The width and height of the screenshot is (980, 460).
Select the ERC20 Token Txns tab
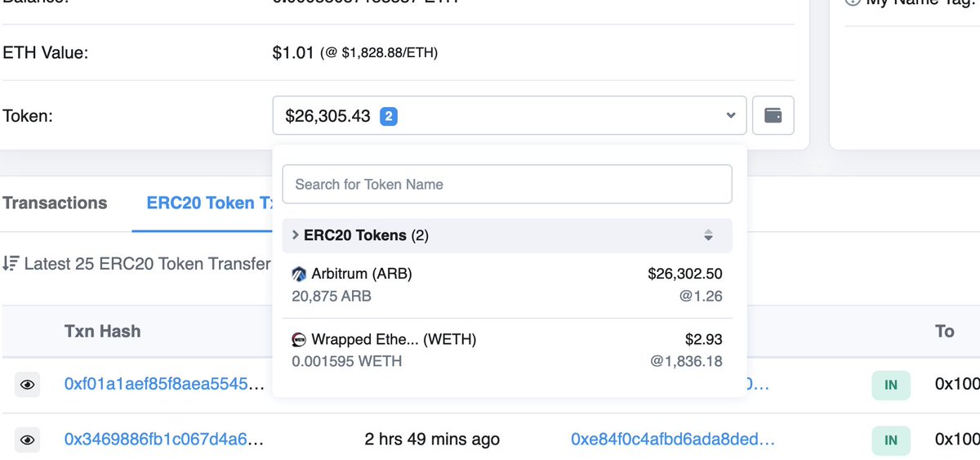[210, 203]
